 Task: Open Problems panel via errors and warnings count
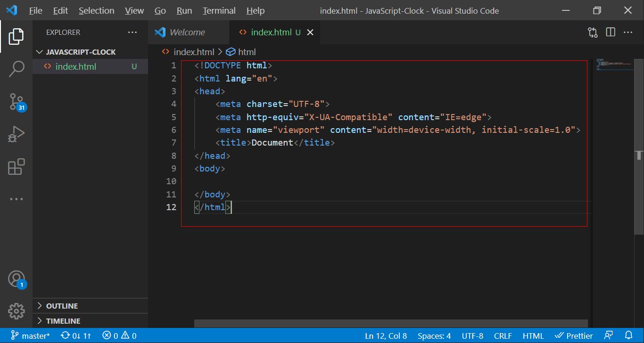(x=119, y=336)
